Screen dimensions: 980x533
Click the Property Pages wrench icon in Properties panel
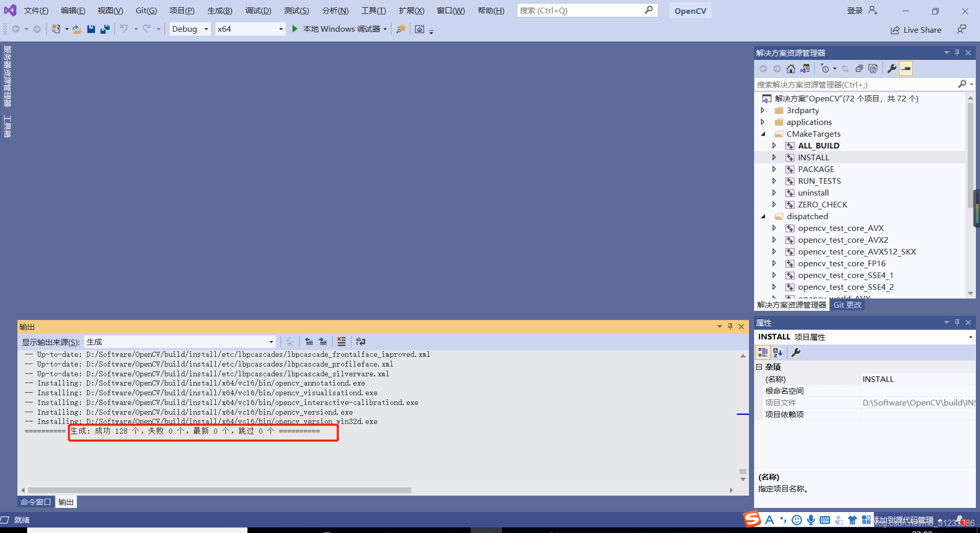pyautogui.click(x=796, y=352)
